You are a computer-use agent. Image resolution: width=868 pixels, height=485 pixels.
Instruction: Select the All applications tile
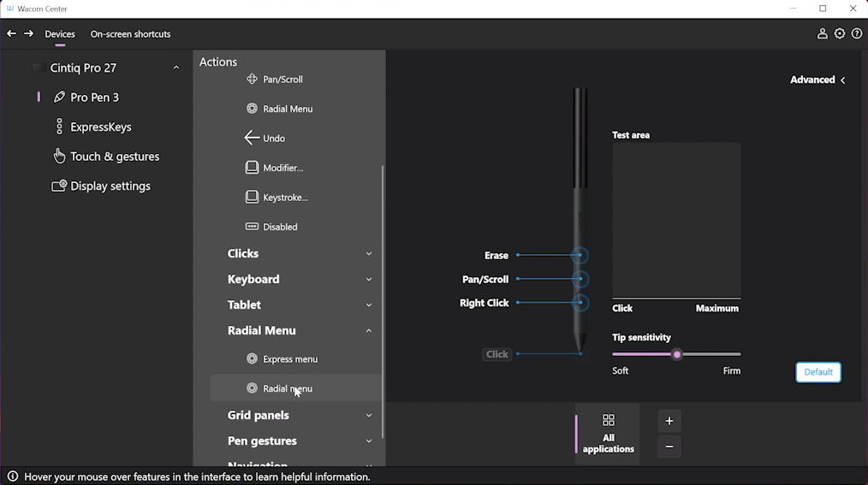click(x=608, y=434)
